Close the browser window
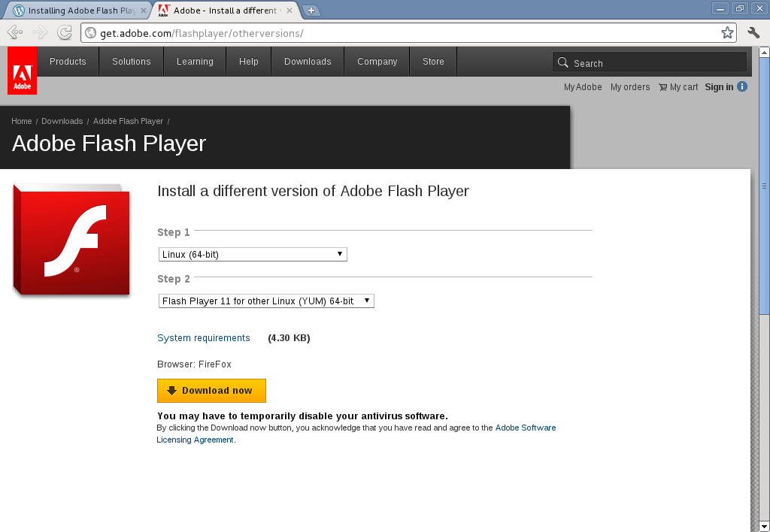770x532 pixels. [758, 8]
